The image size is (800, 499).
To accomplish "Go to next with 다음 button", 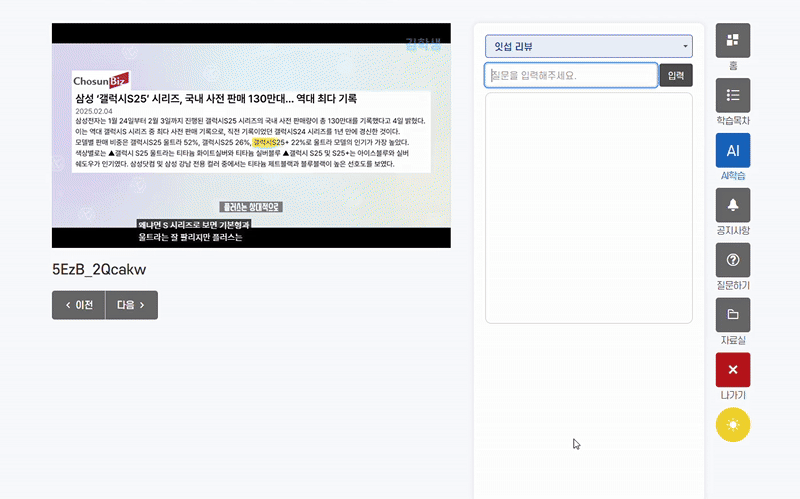I will point(132,305).
